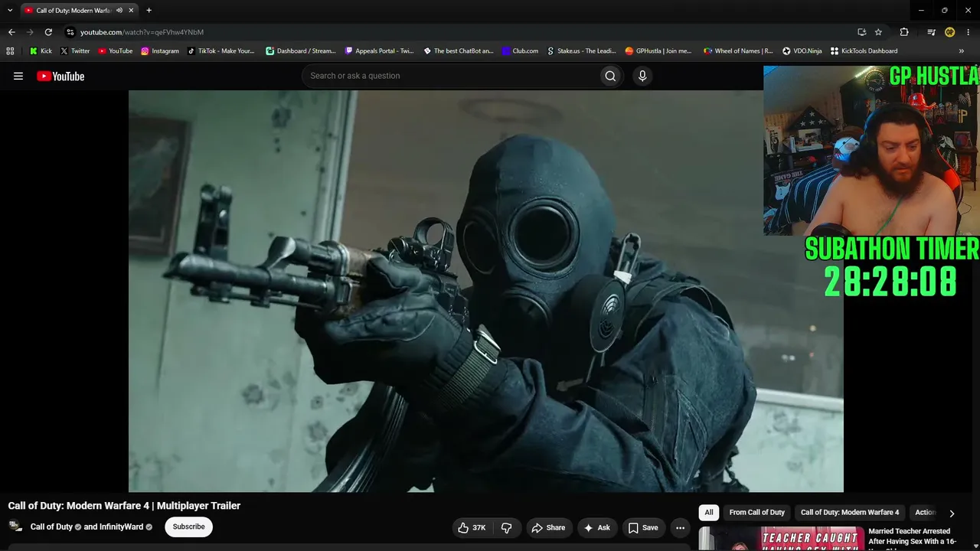Open the Club.com bookmark

pos(520,51)
